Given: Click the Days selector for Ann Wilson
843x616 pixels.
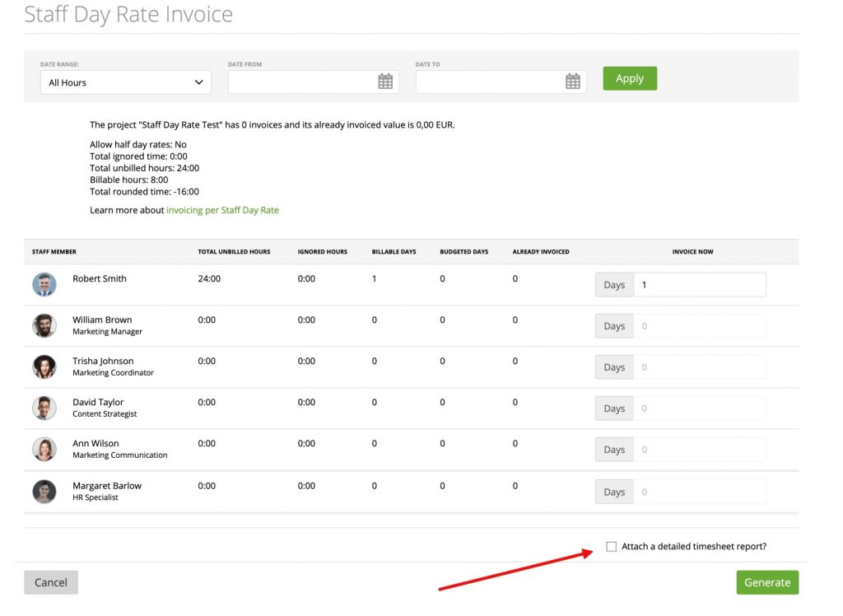Looking at the screenshot, I should [613, 449].
